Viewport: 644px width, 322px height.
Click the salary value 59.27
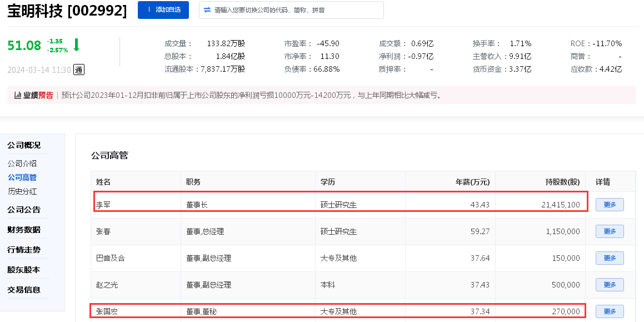[x=480, y=231]
